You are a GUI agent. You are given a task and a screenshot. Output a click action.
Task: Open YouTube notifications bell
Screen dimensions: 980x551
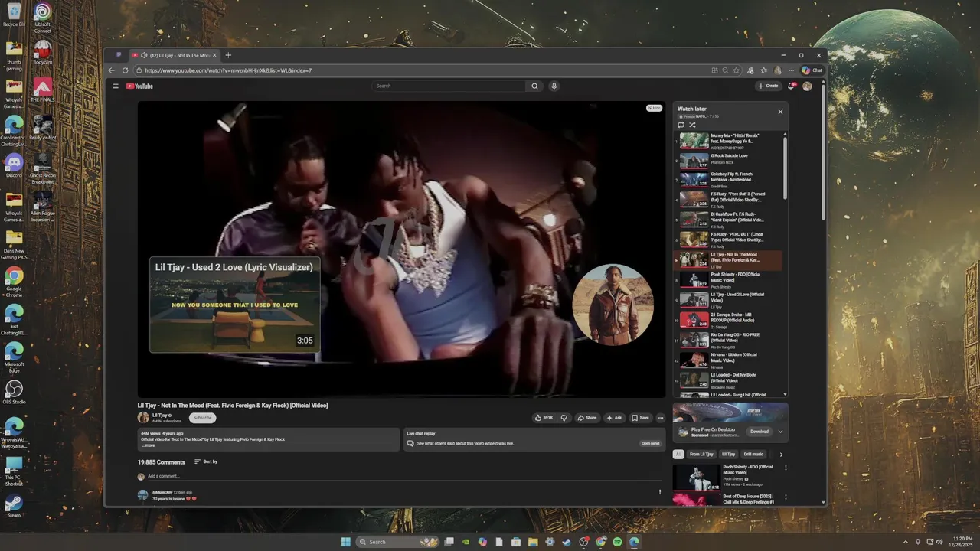(x=792, y=86)
